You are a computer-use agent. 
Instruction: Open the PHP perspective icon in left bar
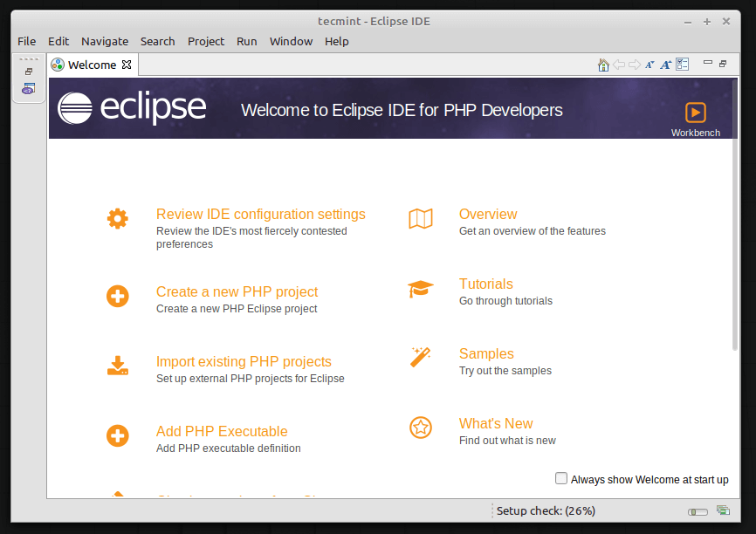[29, 89]
